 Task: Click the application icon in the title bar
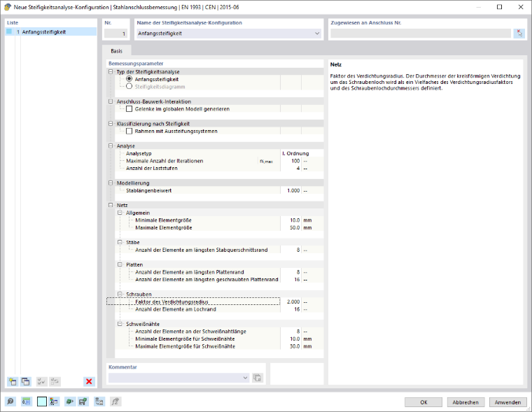[x=7, y=7]
